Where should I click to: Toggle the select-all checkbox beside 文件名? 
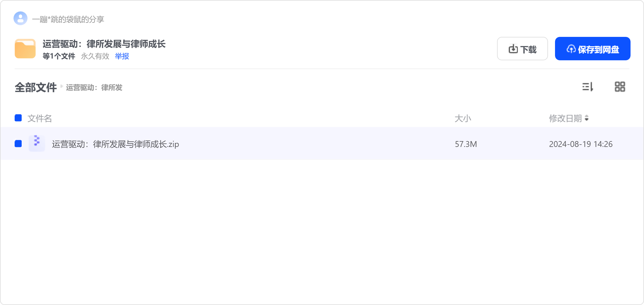click(x=18, y=118)
